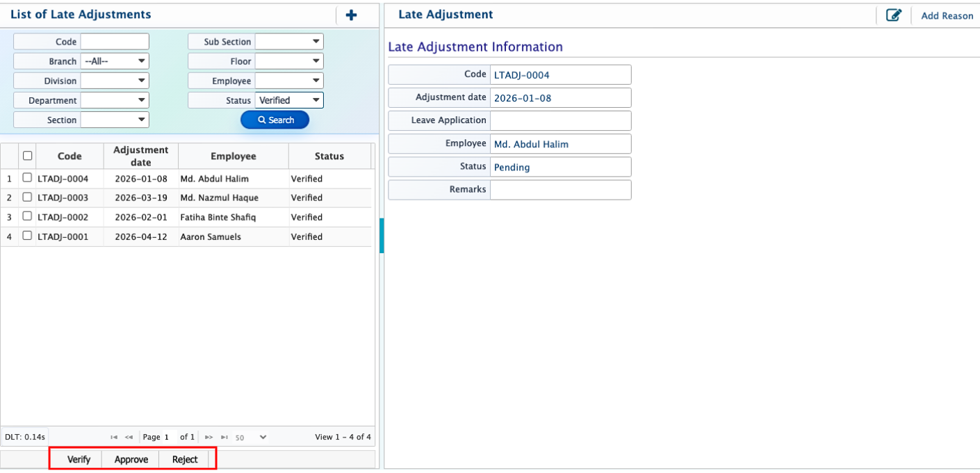Image resolution: width=980 pixels, height=473 pixels.
Task: Click the edit pencil icon in Late Adjustment header
Action: point(894,15)
